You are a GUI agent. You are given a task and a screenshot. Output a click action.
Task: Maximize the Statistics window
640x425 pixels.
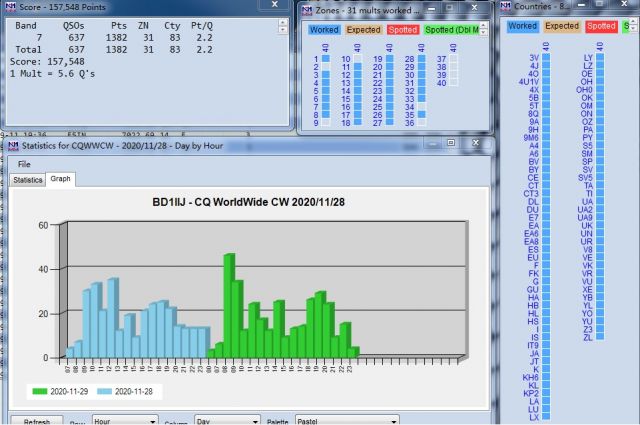451,142
